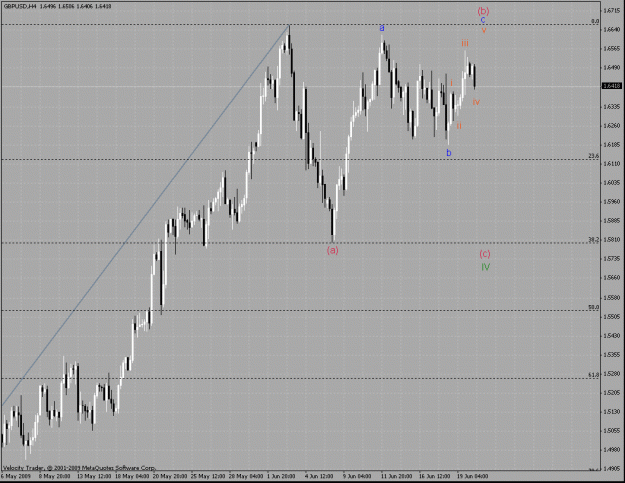Click the 50.0 Fibonacci level label
Screen dimensions: 625x483
click(x=594, y=307)
